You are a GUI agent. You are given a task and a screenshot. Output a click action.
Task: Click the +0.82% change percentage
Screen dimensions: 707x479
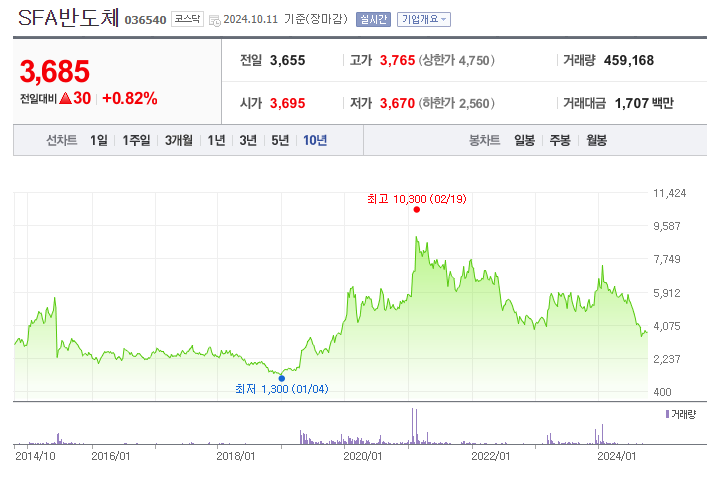(x=130, y=98)
